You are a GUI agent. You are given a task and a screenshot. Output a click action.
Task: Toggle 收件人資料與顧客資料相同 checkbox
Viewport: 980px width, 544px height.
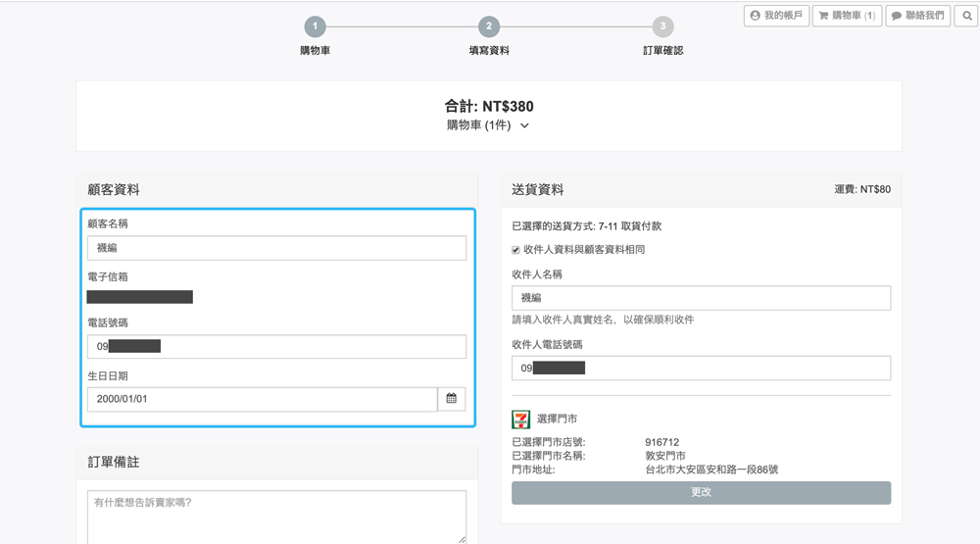(x=515, y=250)
